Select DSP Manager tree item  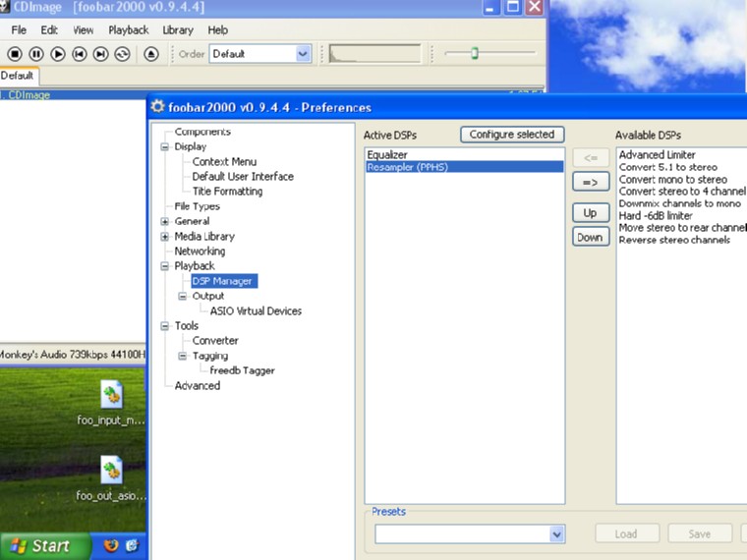coord(224,281)
